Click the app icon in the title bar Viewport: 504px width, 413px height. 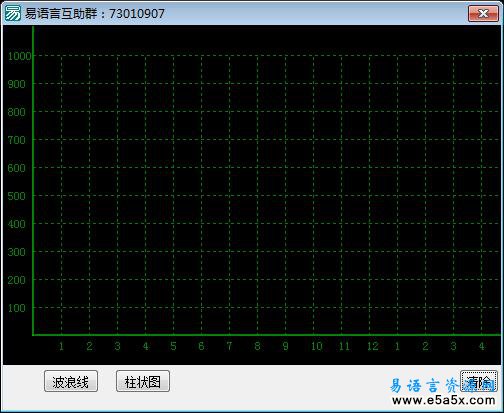point(13,14)
